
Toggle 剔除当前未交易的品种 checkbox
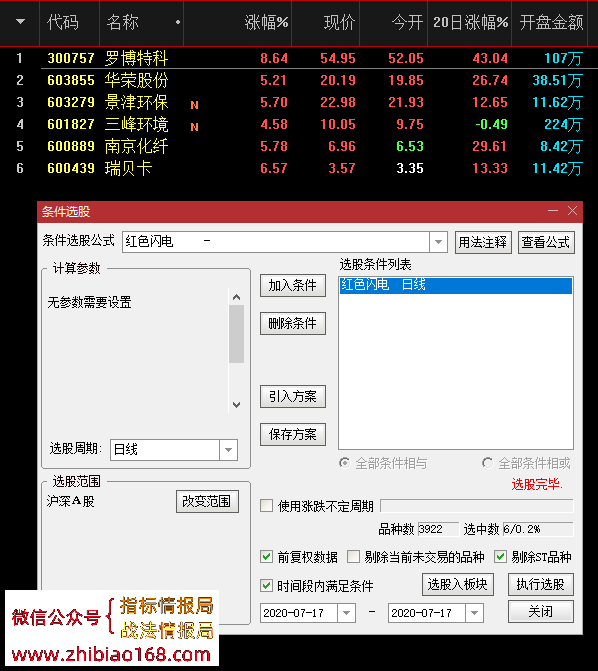354,557
